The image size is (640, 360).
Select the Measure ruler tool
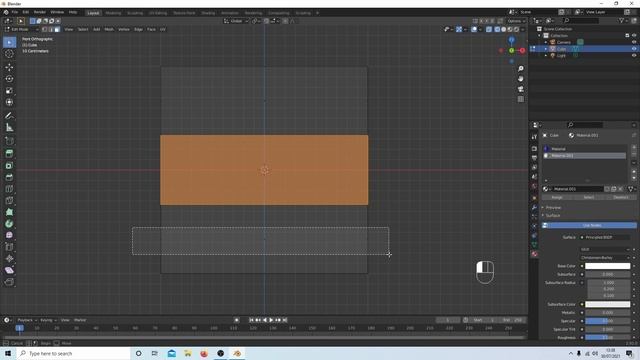point(9,128)
